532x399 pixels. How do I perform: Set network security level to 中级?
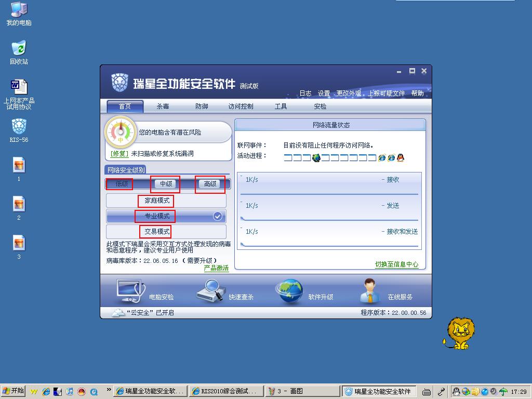point(166,184)
